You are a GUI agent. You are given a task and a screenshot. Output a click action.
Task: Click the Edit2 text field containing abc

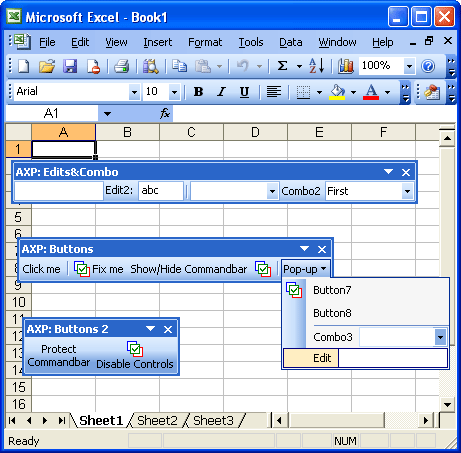(161, 191)
